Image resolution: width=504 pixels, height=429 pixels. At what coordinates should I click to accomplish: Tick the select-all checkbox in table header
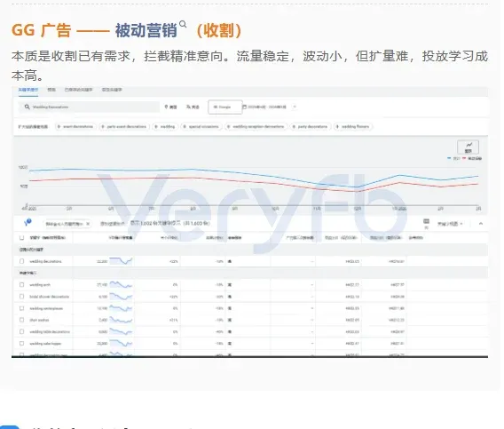pyautogui.click(x=22, y=238)
